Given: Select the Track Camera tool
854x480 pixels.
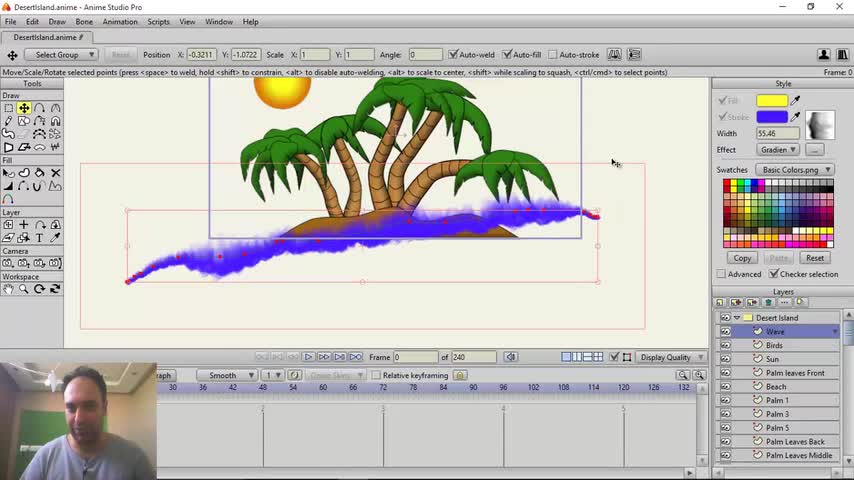Looking at the screenshot, I should tap(8, 263).
